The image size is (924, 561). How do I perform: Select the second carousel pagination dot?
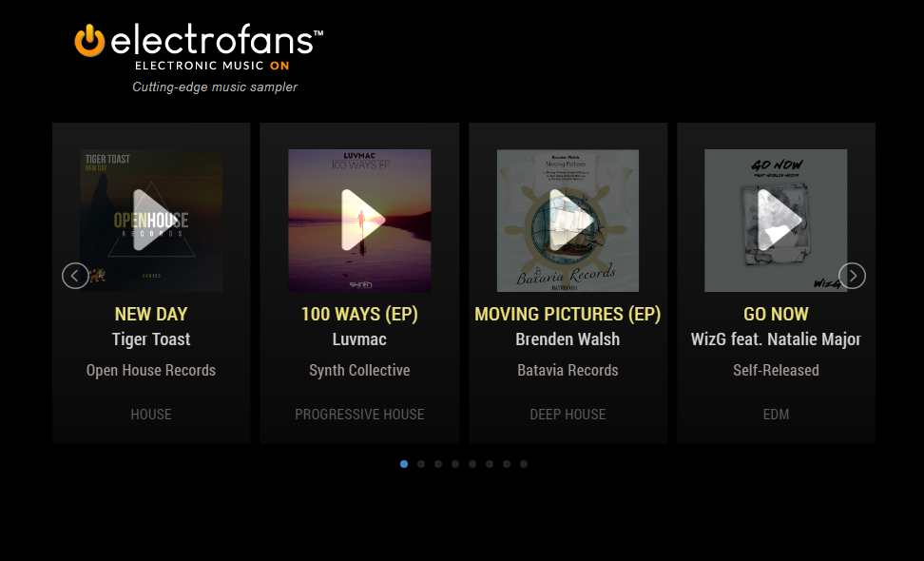[x=421, y=464]
